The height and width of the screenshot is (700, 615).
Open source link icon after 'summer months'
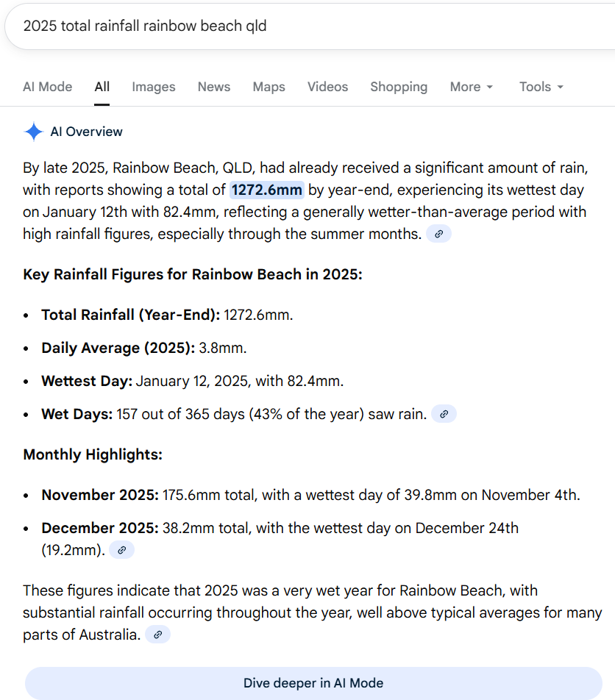click(438, 234)
